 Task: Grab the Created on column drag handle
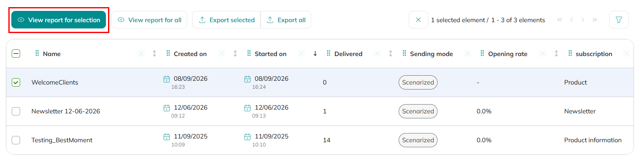click(x=168, y=54)
